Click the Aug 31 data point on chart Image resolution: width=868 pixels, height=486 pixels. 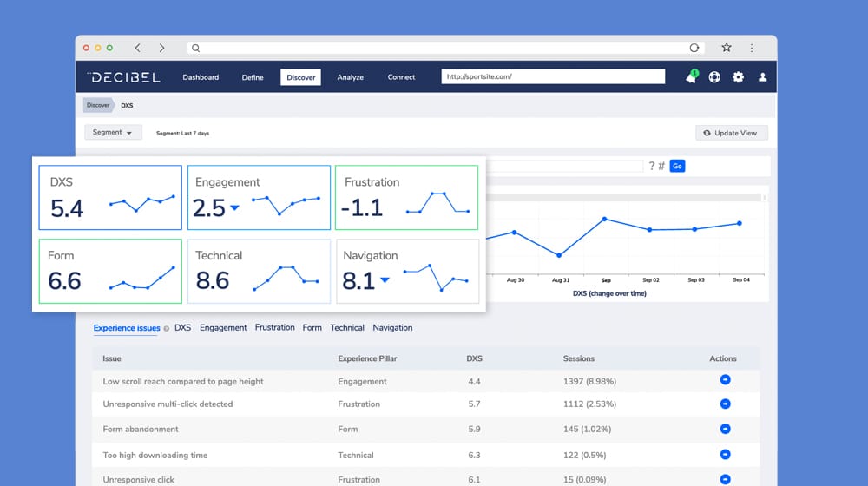[x=559, y=256]
